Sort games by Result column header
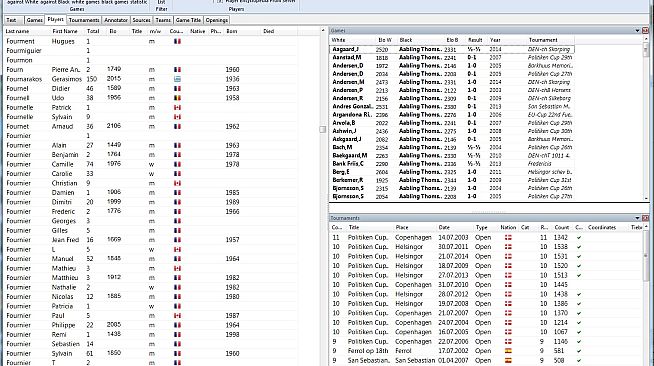This screenshot has width=654, height=366. click(476, 40)
